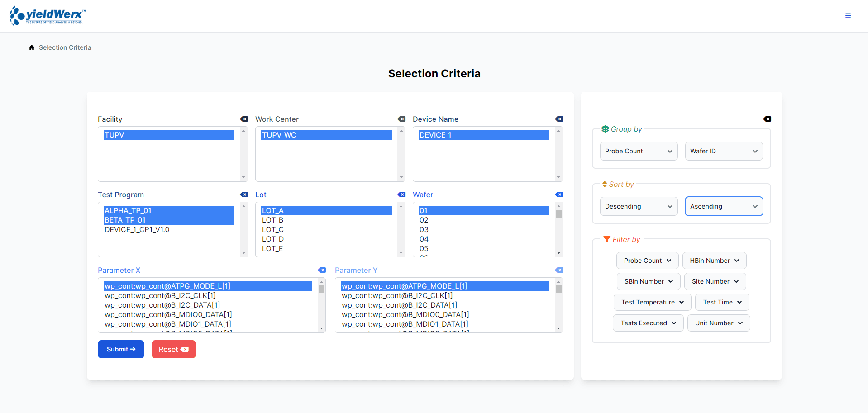Choose B_MDIO1_DATA[1] in Parameter Y
Image resolution: width=868 pixels, height=413 pixels.
coord(445,324)
